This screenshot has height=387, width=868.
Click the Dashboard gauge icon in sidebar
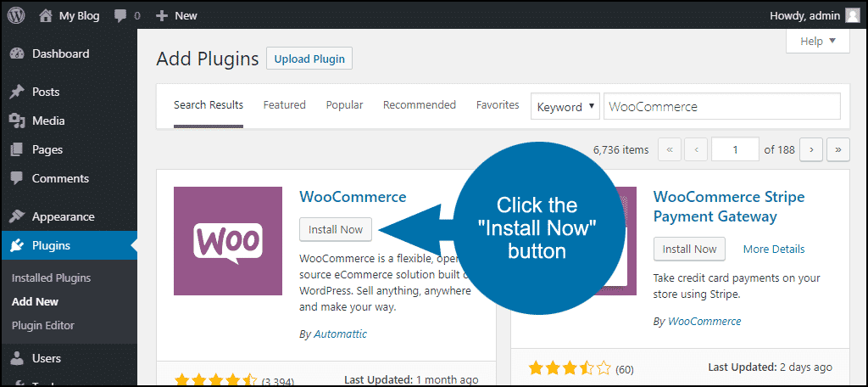(18, 53)
